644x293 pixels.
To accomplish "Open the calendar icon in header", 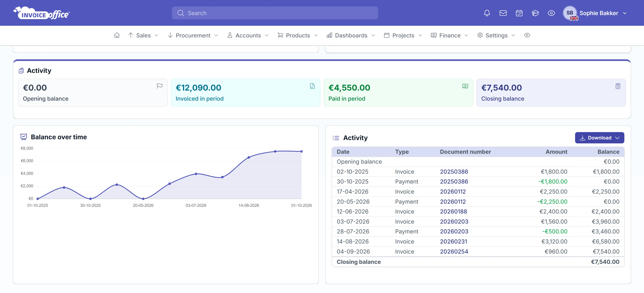I will coord(519,13).
